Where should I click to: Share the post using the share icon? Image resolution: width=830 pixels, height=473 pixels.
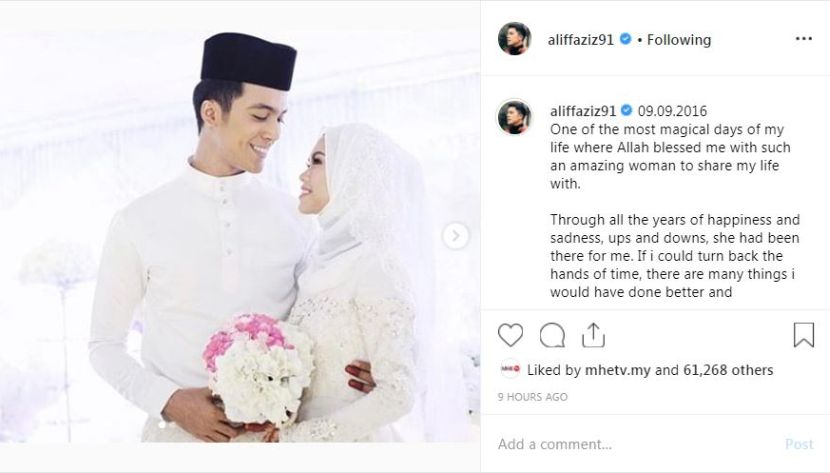pyautogui.click(x=593, y=335)
